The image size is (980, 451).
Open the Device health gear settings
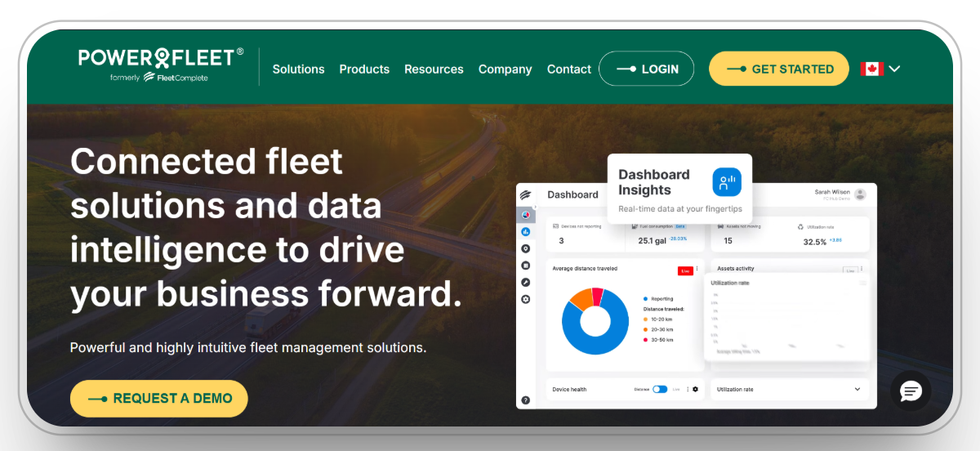pyautogui.click(x=696, y=390)
